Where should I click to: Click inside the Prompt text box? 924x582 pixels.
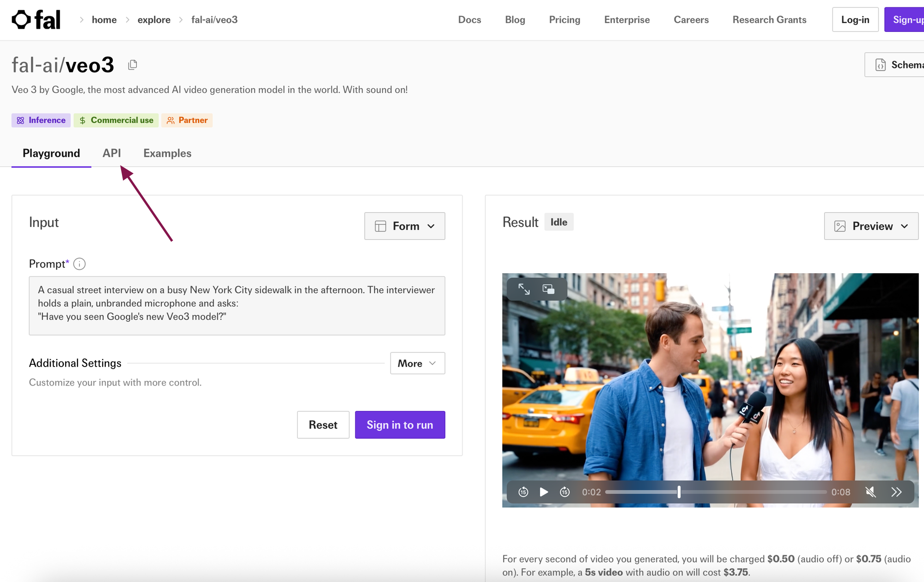pyautogui.click(x=237, y=306)
